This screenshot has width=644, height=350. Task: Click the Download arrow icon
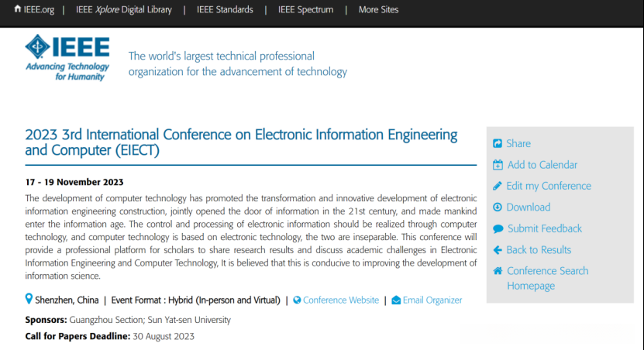point(498,207)
